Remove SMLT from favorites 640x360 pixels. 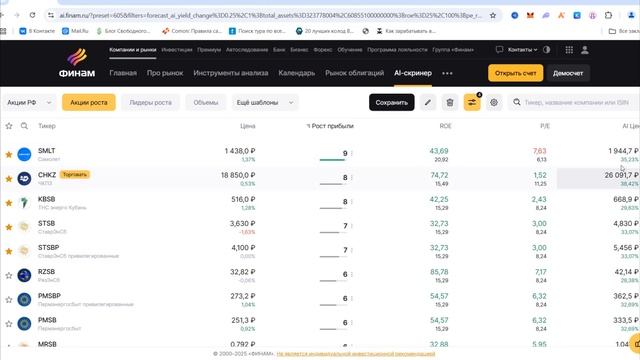9,154
